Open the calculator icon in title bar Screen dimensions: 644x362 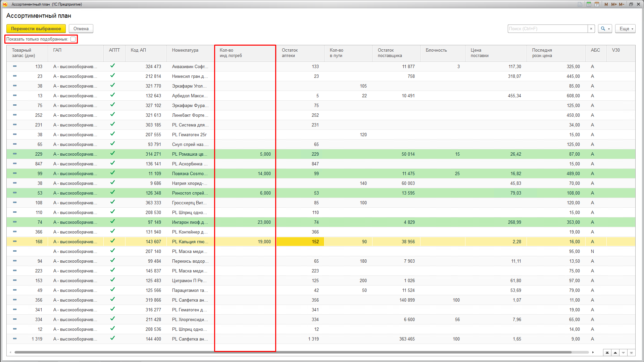(x=589, y=4)
